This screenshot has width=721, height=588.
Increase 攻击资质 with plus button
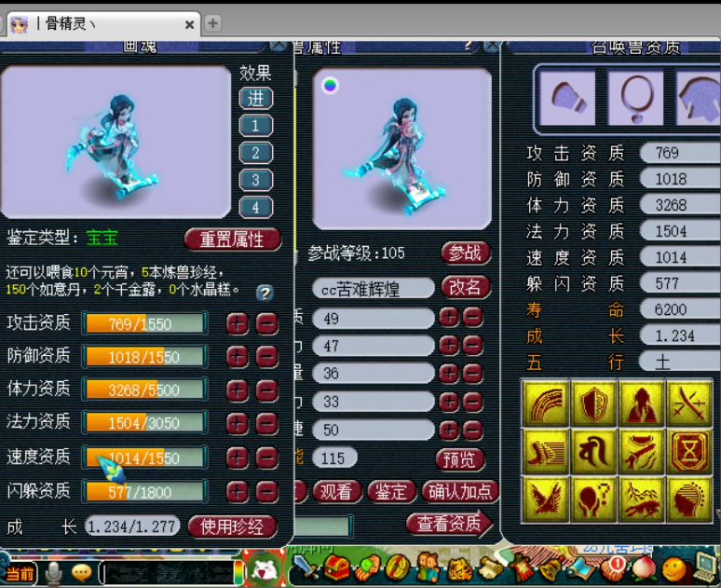click(x=238, y=323)
